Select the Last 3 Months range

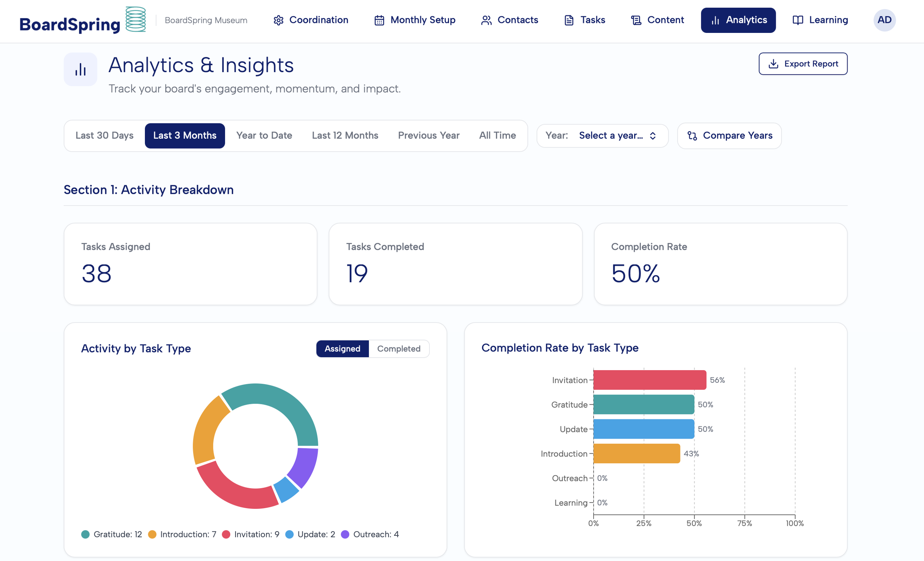185,135
